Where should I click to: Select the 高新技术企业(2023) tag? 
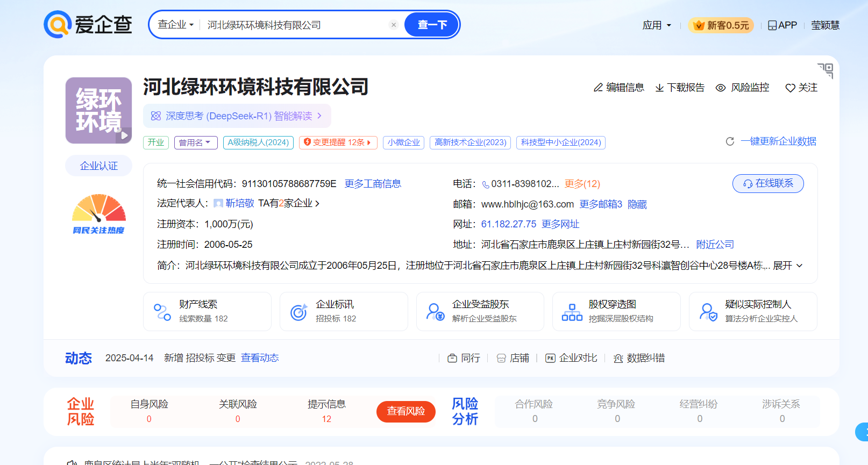click(x=471, y=142)
